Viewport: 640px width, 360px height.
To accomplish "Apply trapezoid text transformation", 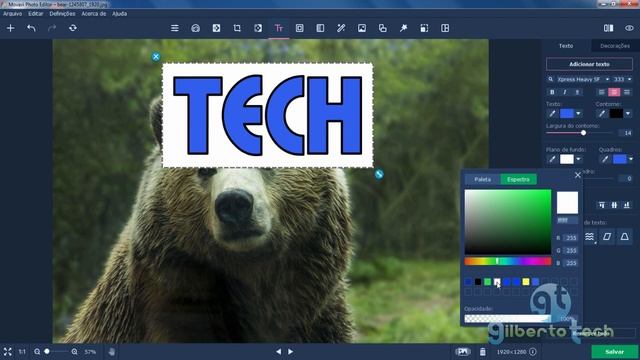I will 624,237.
